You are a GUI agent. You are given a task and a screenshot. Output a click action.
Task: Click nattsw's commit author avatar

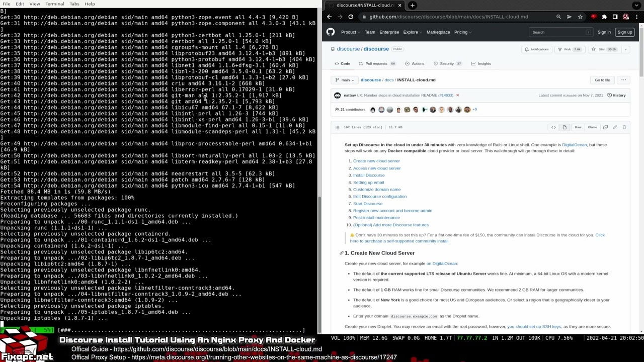(x=337, y=95)
